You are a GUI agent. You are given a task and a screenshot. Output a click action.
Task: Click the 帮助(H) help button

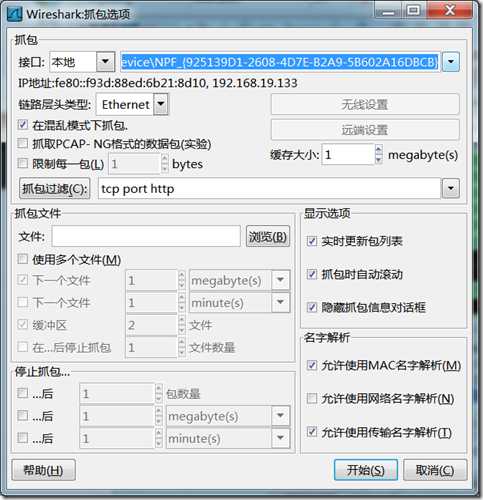(x=43, y=470)
